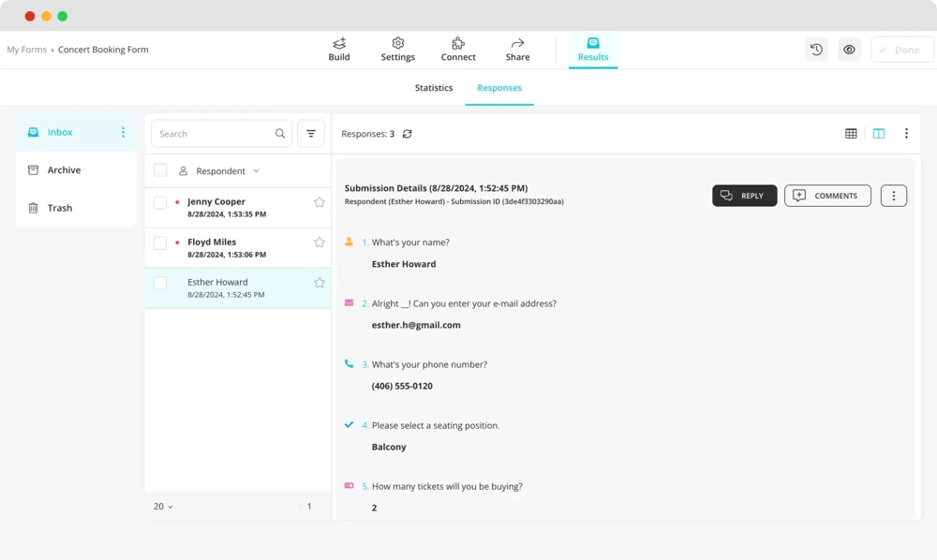Image resolution: width=937 pixels, height=560 pixels.
Task: Open the 20 per page dropdown
Action: tap(163, 507)
